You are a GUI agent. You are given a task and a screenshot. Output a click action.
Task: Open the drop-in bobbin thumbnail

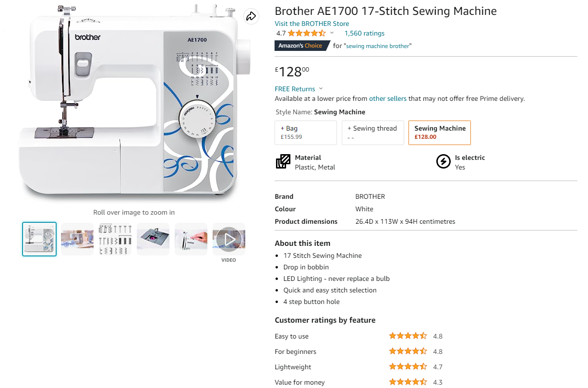(153, 239)
